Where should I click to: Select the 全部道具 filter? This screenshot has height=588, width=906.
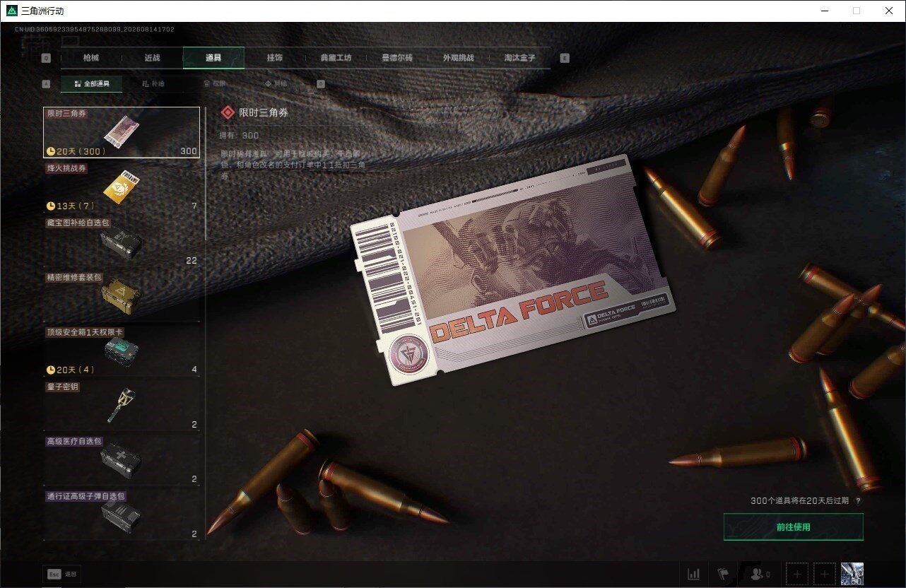click(x=91, y=84)
